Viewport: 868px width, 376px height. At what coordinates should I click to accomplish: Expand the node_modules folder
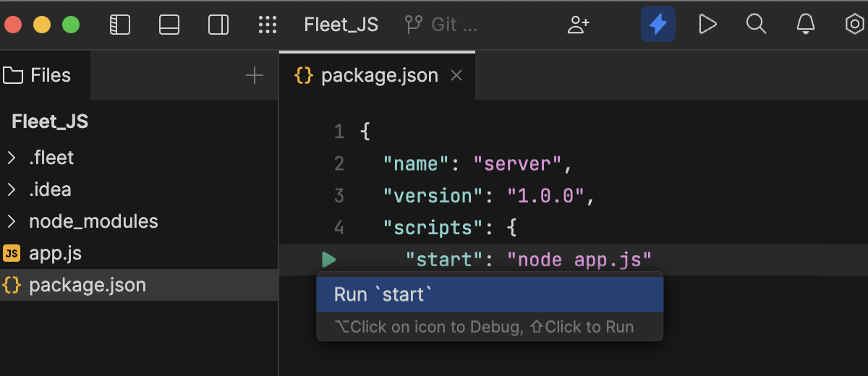coord(12,221)
